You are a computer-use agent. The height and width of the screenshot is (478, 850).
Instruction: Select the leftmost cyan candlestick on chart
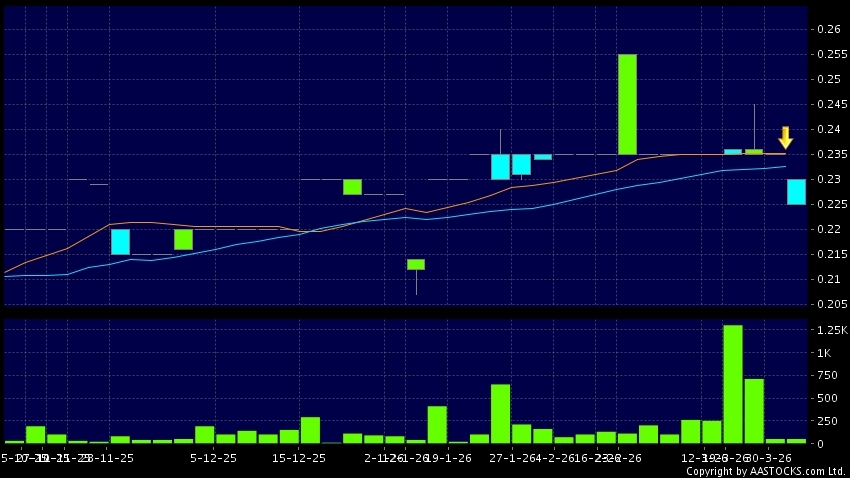tap(120, 242)
